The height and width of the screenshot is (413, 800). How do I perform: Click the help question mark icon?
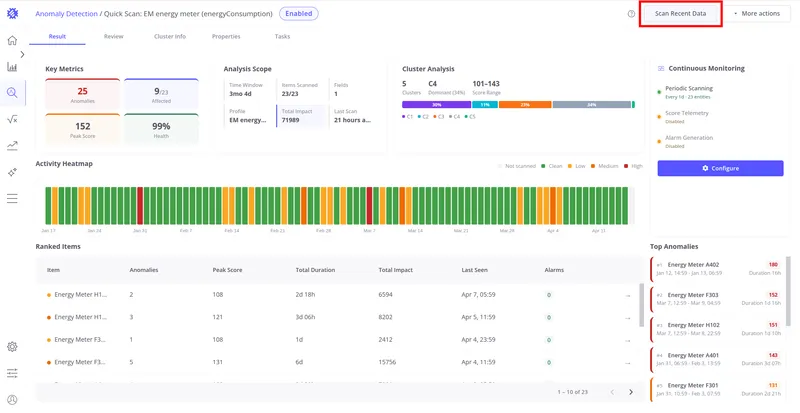pos(631,14)
